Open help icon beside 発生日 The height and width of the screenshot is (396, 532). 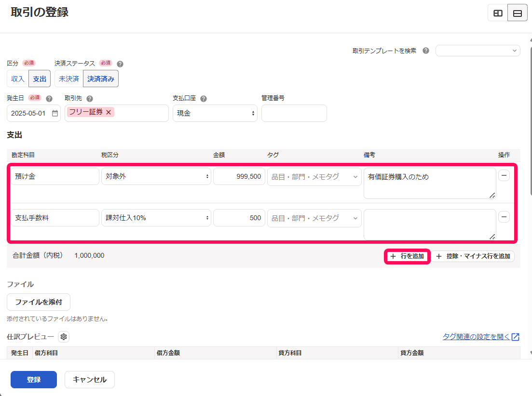[x=49, y=99]
